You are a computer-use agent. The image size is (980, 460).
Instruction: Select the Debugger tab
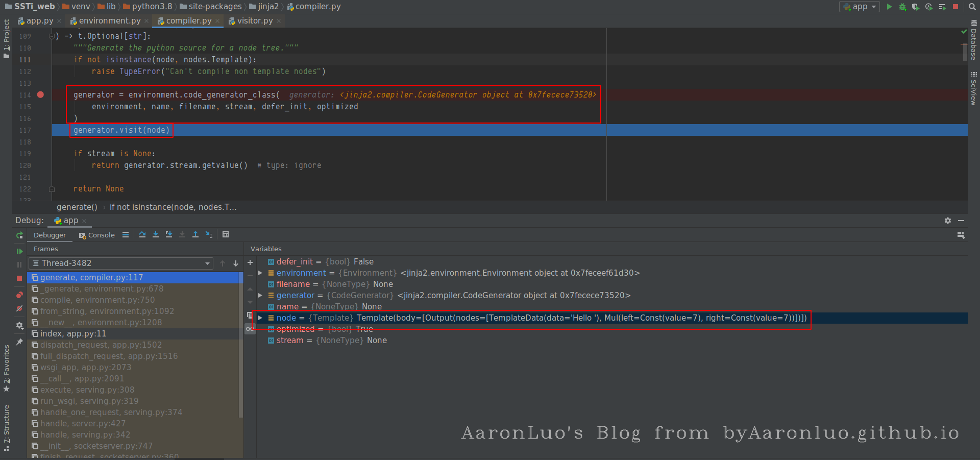[50, 235]
